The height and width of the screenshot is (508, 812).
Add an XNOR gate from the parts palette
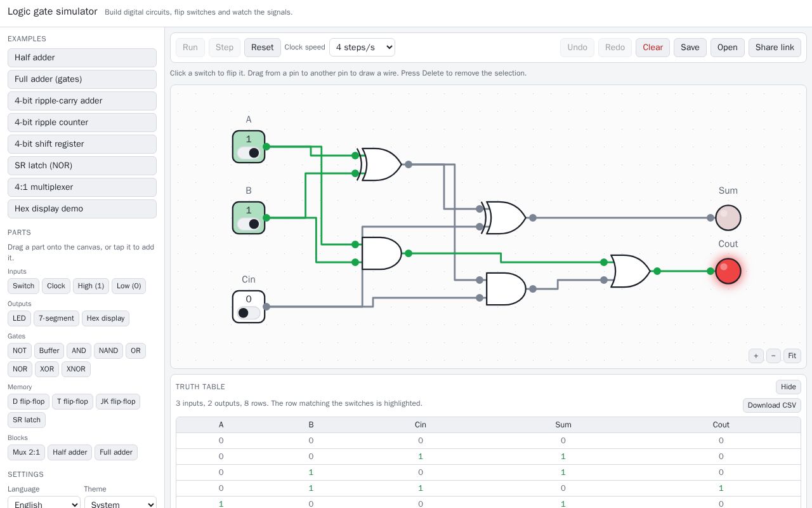[x=75, y=369]
